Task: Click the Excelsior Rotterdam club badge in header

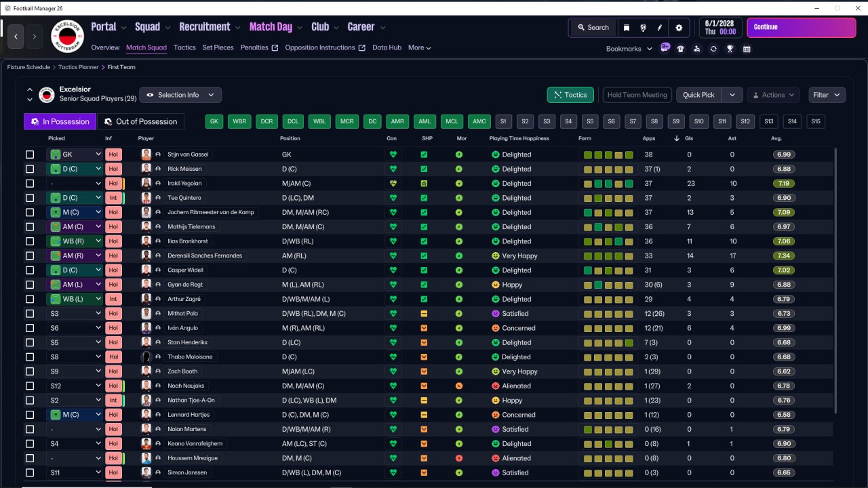Action: pos(67,36)
